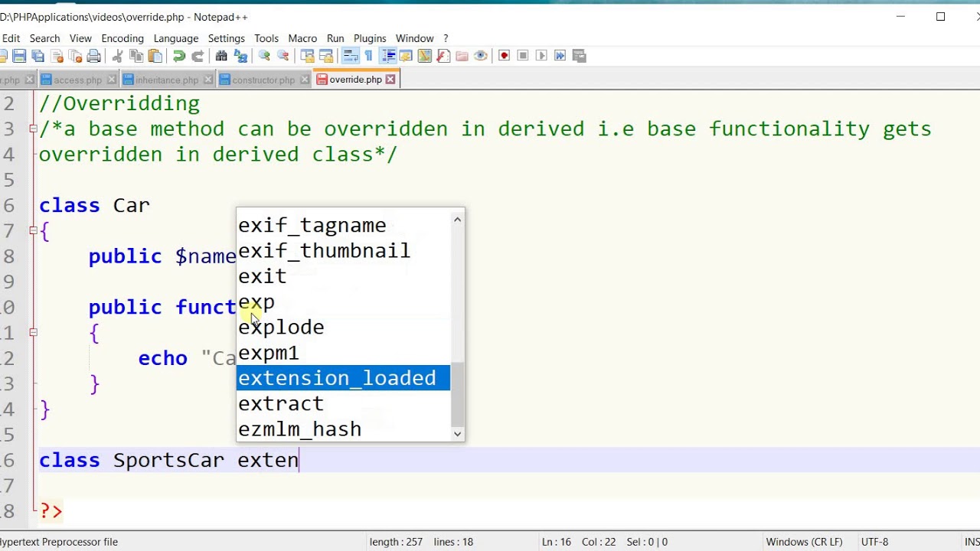Viewport: 980px width, 551px height.
Task: Click UTF-8 encoding in status bar
Action: coord(875,542)
